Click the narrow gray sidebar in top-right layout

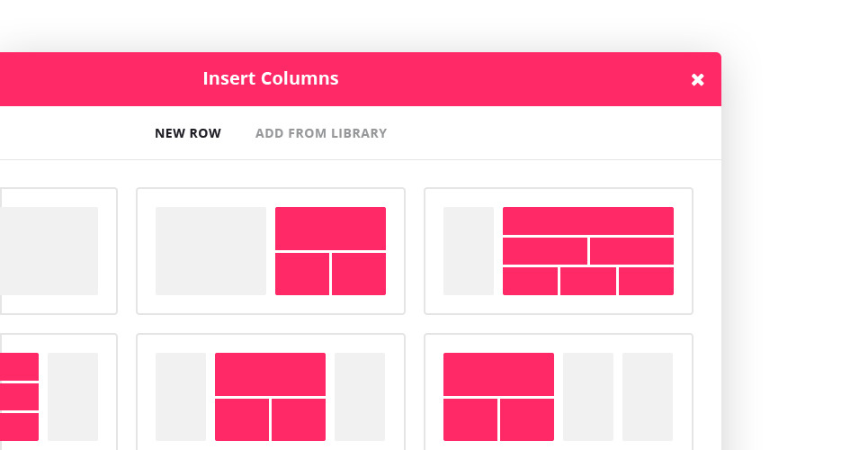click(469, 251)
